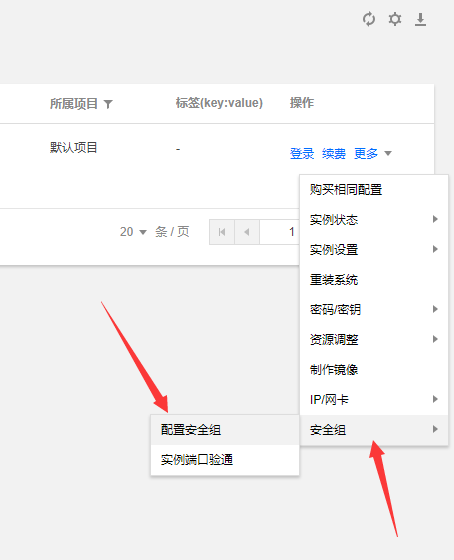Select 购买相同配置 menu entry
The height and width of the screenshot is (560, 454).
(374, 190)
